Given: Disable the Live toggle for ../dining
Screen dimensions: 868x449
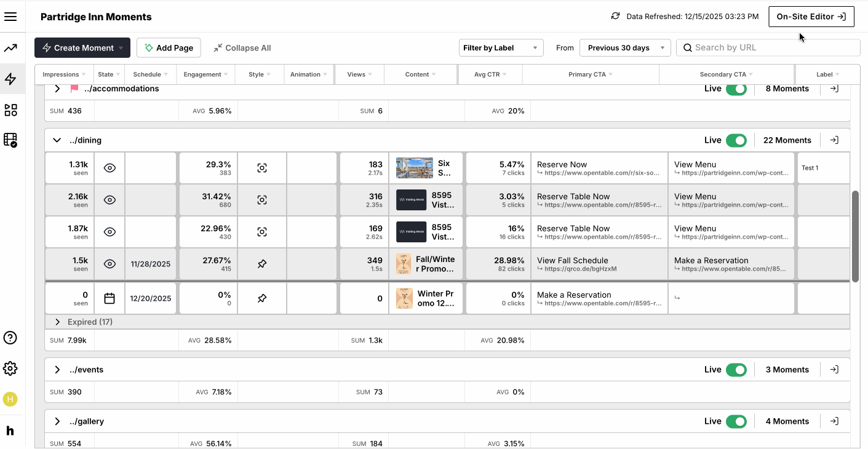Looking at the screenshot, I should (x=737, y=140).
